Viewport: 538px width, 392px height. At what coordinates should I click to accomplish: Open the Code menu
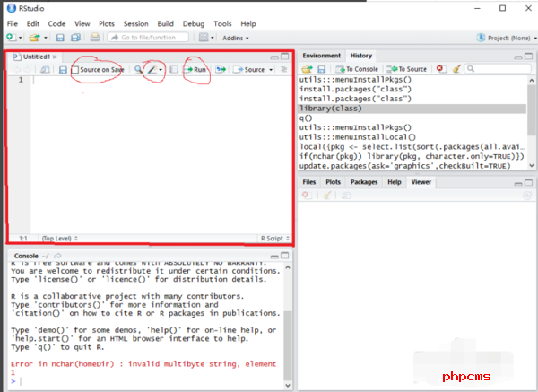tap(56, 23)
